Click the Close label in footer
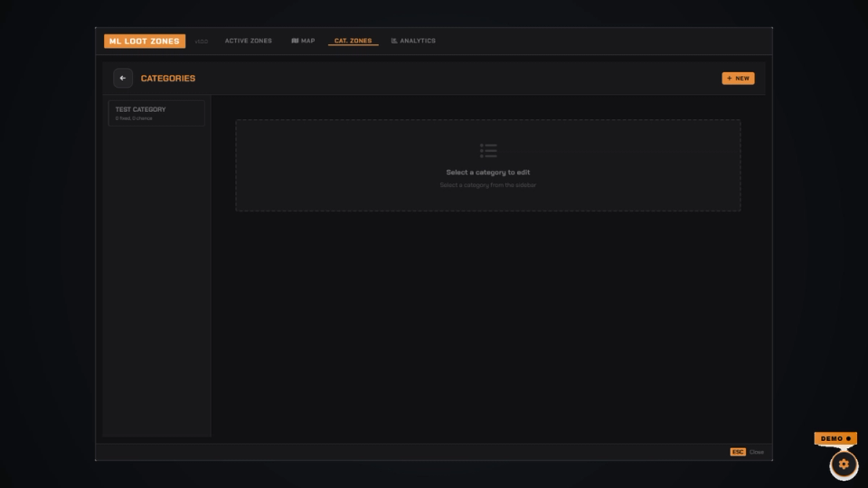 click(x=756, y=452)
